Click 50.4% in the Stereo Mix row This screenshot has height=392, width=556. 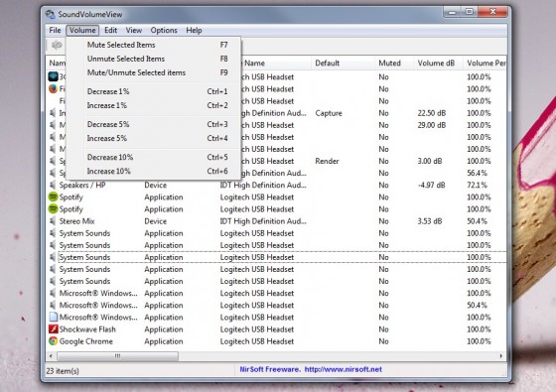pyautogui.click(x=477, y=220)
